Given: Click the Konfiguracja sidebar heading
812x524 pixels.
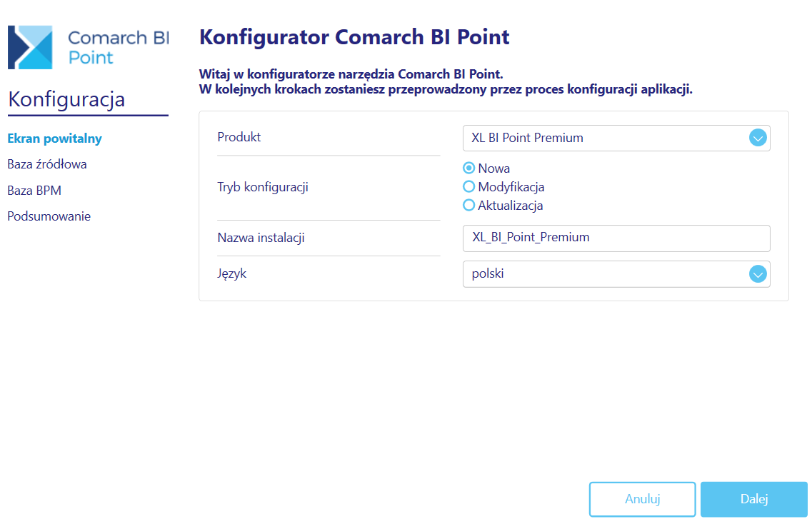Looking at the screenshot, I should [67, 99].
